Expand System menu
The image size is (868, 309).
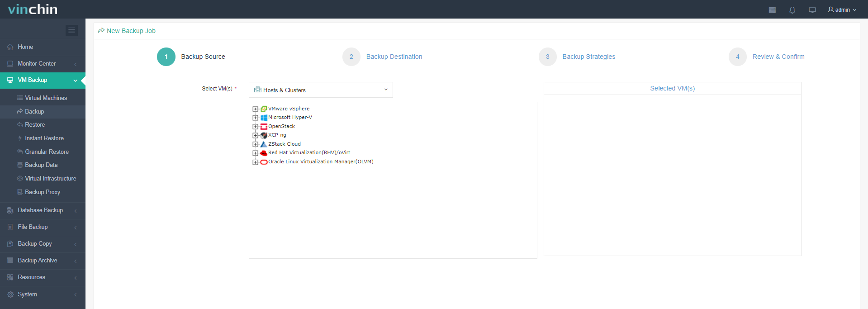[x=43, y=295]
